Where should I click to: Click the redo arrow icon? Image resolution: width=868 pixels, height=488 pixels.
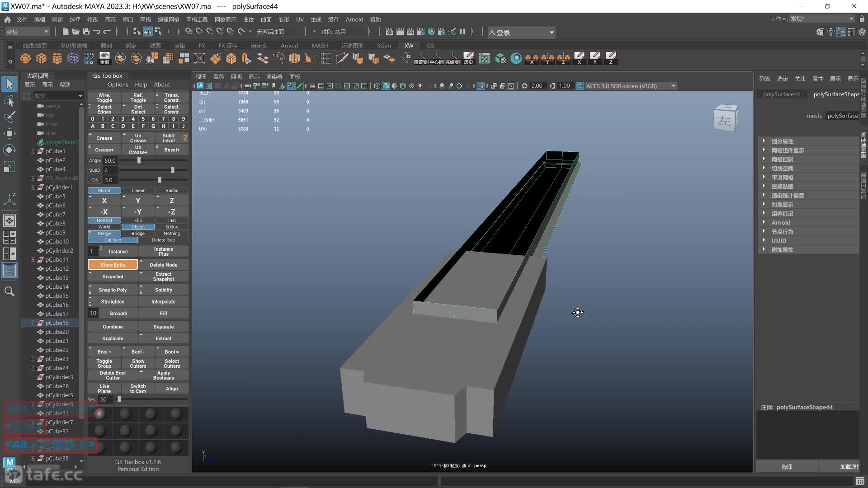tap(107, 32)
